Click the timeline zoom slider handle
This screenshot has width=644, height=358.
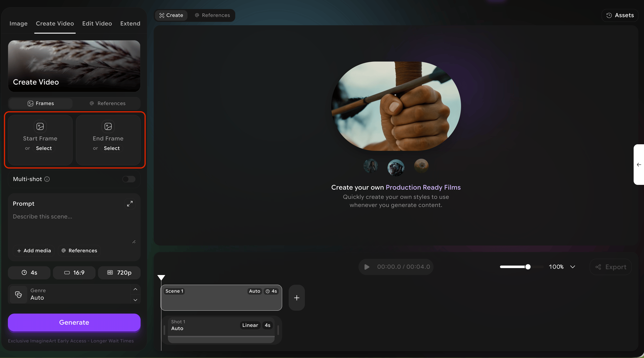point(528,267)
